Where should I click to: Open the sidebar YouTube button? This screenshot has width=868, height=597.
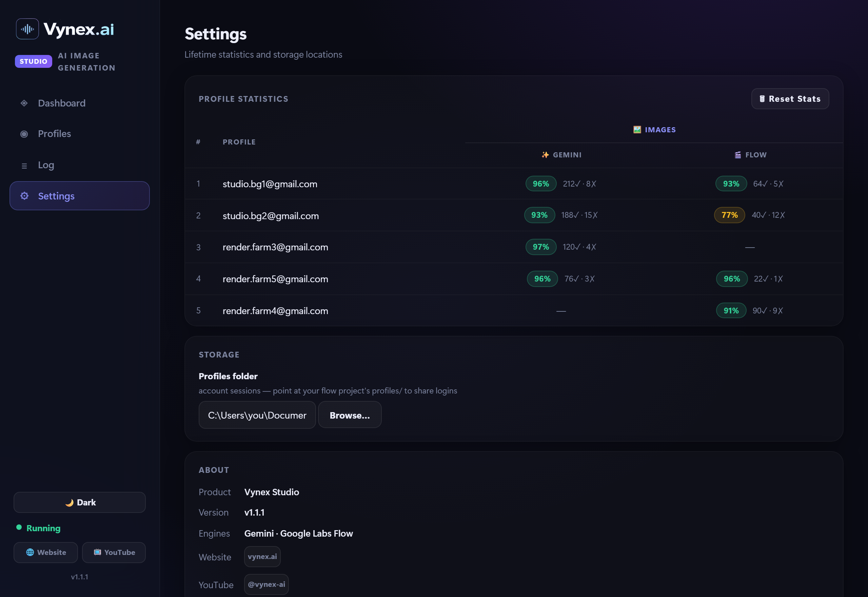click(x=114, y=553)
